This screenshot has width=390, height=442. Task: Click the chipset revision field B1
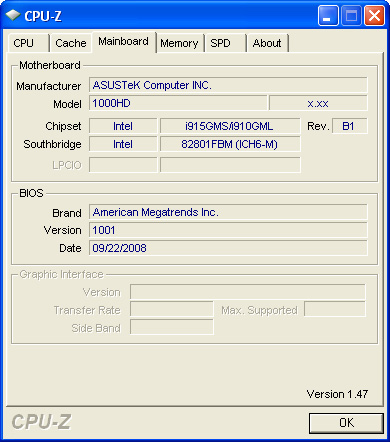coord(350,126)
